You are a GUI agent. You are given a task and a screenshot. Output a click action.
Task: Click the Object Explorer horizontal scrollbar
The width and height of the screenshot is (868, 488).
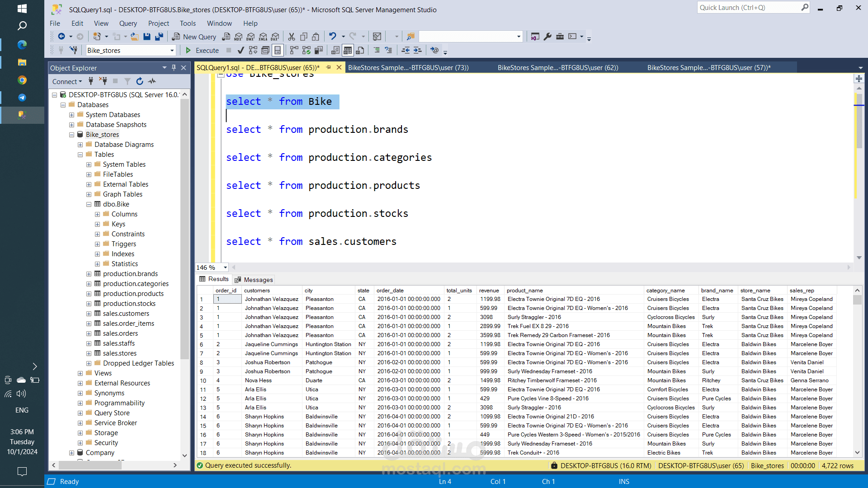[x=90, y=465]
